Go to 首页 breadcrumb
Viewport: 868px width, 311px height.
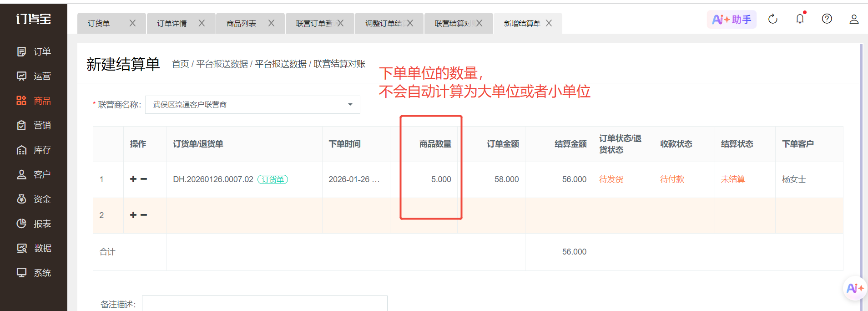(x=180, y=64)
